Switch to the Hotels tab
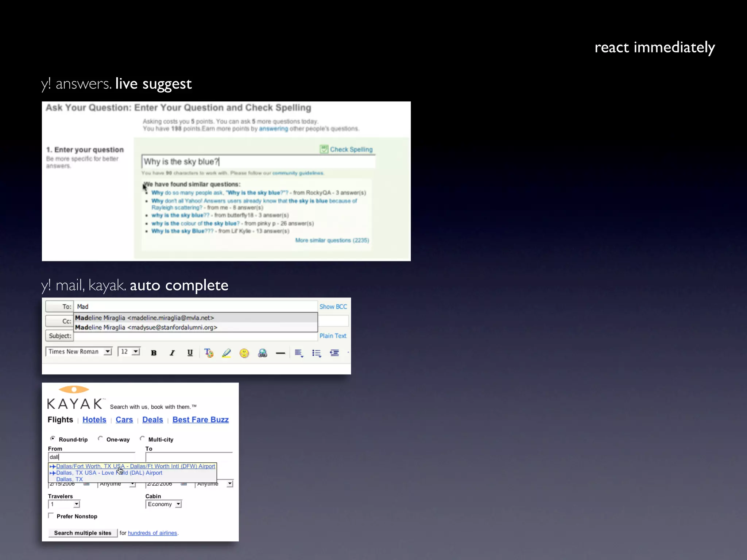 click(94, 420)
